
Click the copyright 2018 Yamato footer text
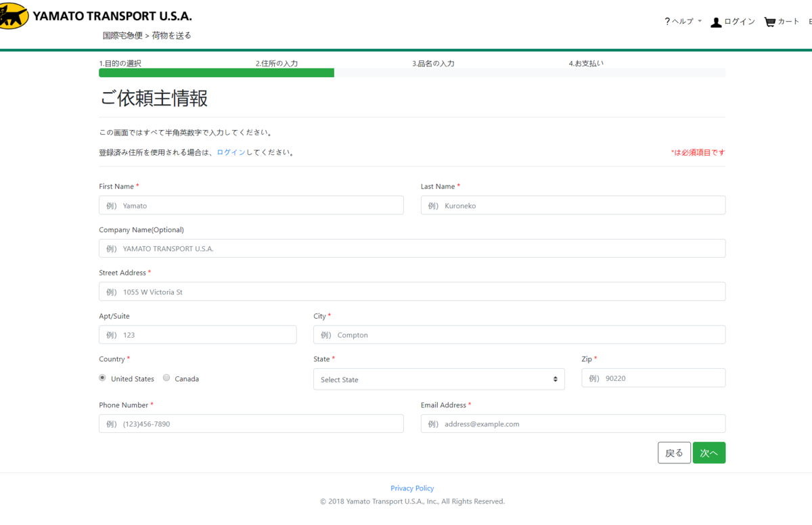[412, 501]
